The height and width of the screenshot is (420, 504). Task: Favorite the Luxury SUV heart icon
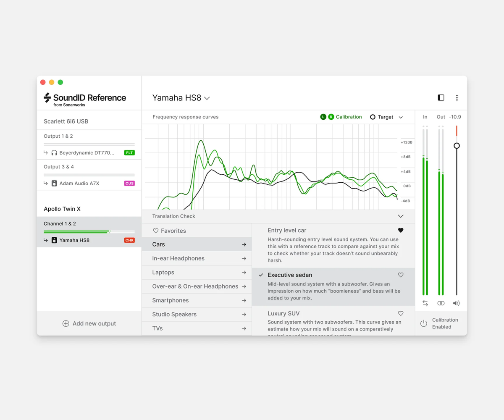400,313
